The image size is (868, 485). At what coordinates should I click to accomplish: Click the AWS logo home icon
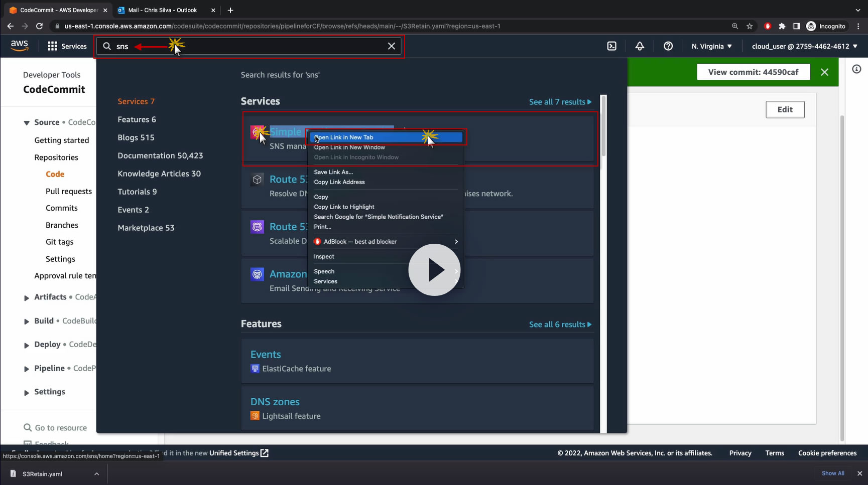pyautogui.click(x=20, y=46)
